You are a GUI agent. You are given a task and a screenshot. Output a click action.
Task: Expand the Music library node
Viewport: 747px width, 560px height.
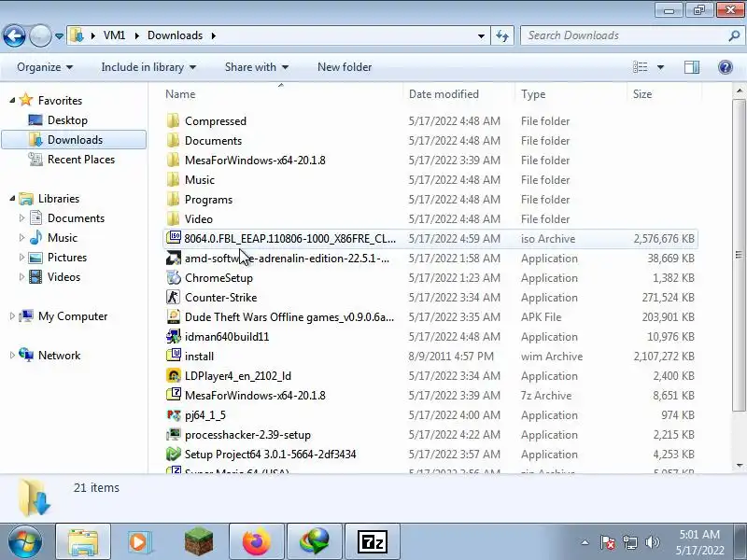pyautogui.click(x=21, y=238)
